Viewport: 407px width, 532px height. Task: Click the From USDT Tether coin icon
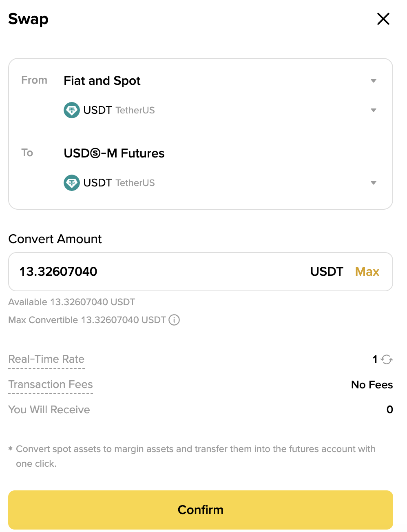tap(72, 110)
